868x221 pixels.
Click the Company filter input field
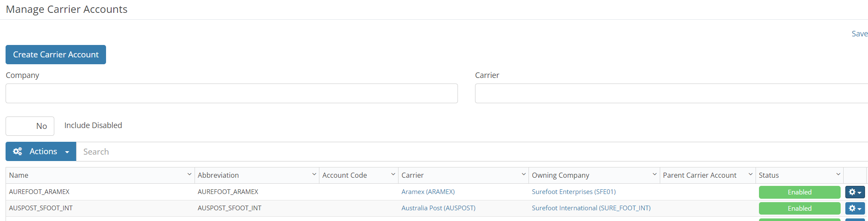[x=231, y=93]
